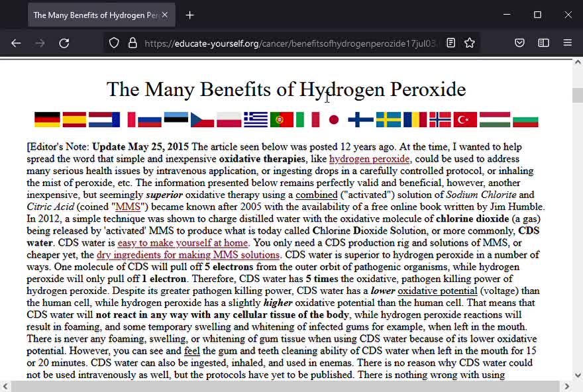Follow the 'hydrogen peroxide' link
Screen dimensions: 583x392
[369, 159]
